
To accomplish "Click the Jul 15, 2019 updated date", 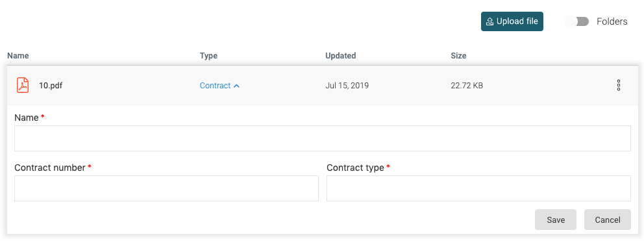I will (x=347, y=86).
